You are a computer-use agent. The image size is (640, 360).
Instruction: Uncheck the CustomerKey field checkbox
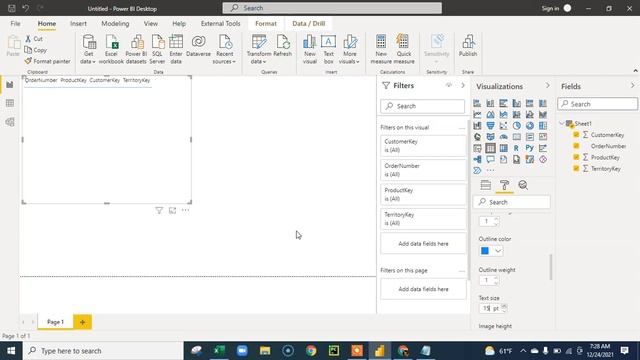pos(576,134)
